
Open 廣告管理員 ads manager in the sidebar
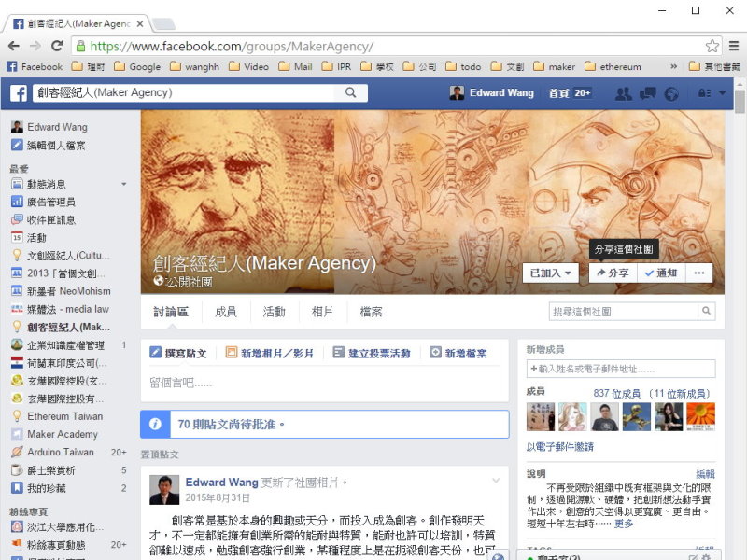(43, 202)
